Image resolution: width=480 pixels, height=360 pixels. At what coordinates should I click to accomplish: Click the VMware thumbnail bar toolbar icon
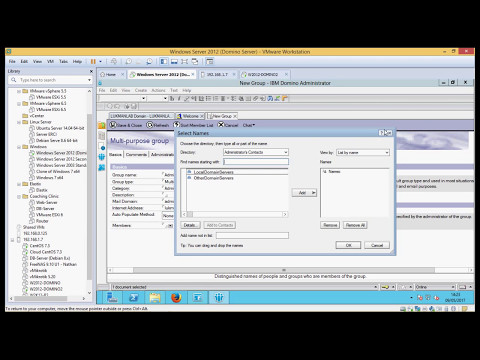pos(174,61)
